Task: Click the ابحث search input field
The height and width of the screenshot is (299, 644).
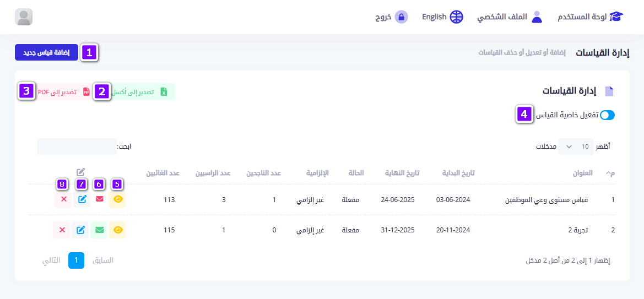Action: click(77, 146)
